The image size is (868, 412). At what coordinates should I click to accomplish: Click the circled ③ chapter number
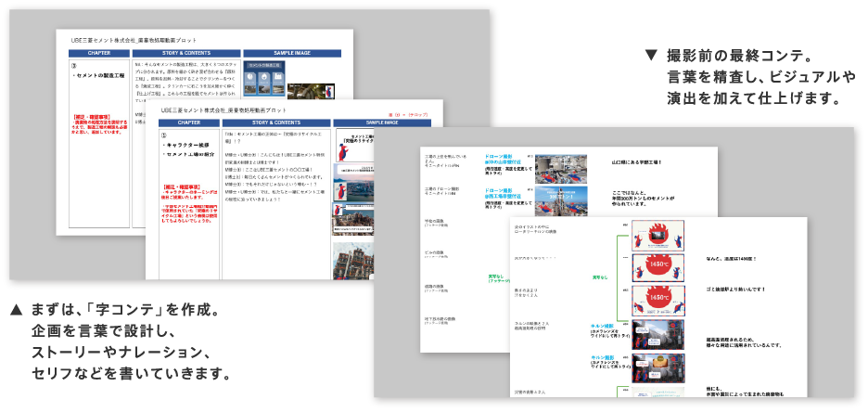click(x=75, y=65)
